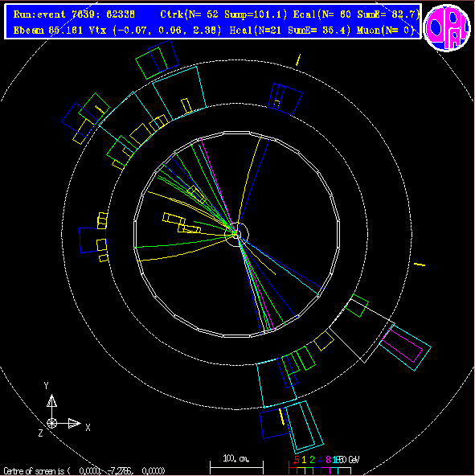
Task: Select the Ctrk track count readout
Action: (x=223, y=14)
